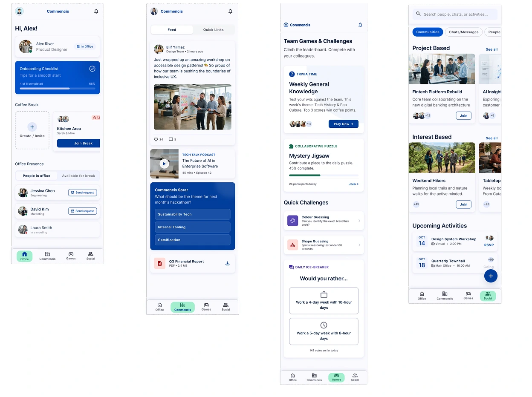Open Social tab on Feed screen

226,307
